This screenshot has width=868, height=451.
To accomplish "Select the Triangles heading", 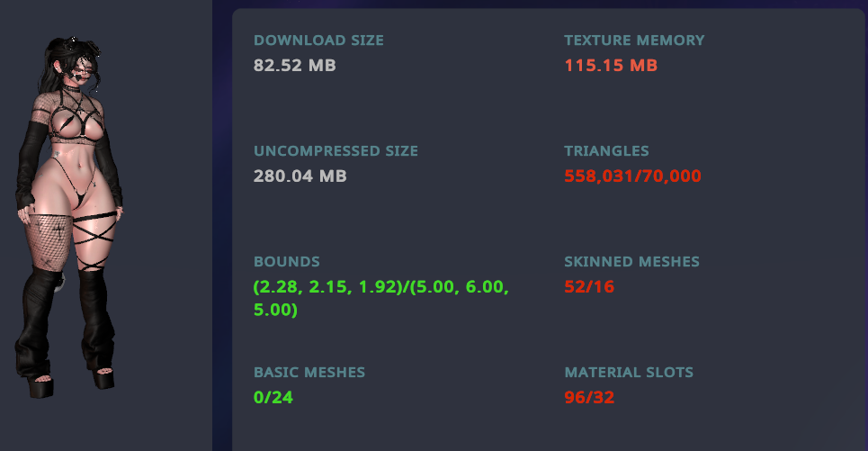I will pyautogui.click(x=607, y=151).
